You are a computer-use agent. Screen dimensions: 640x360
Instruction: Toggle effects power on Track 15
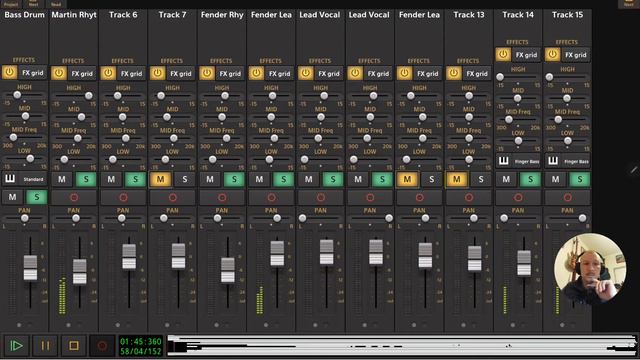click(x=552, y=55)
